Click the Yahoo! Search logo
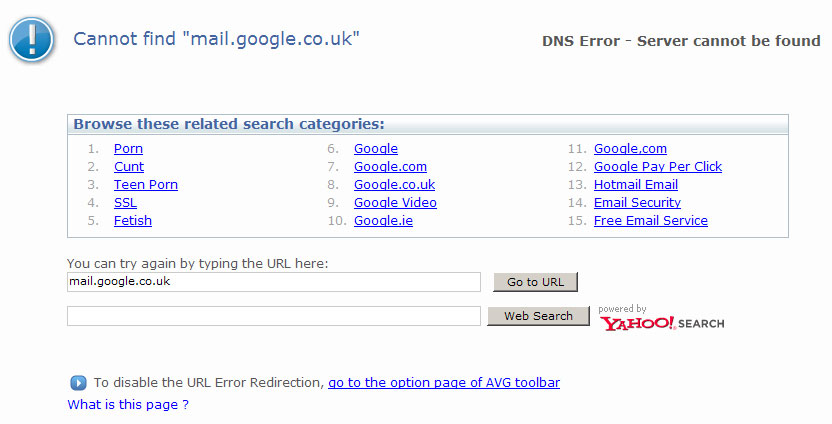 point(662,323)
